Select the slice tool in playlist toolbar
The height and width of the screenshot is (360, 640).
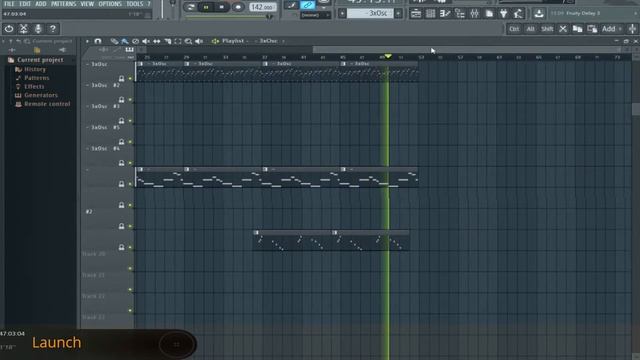tap(167, 41)
